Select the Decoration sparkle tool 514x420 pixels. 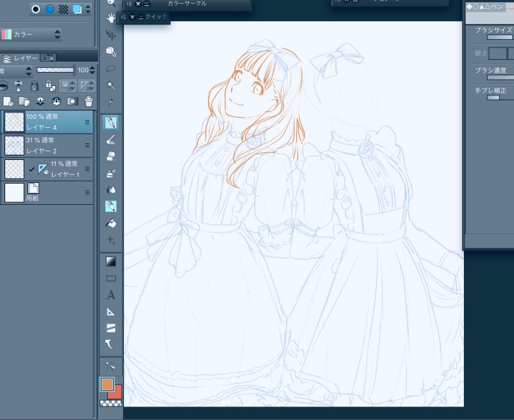click(111, 240)
